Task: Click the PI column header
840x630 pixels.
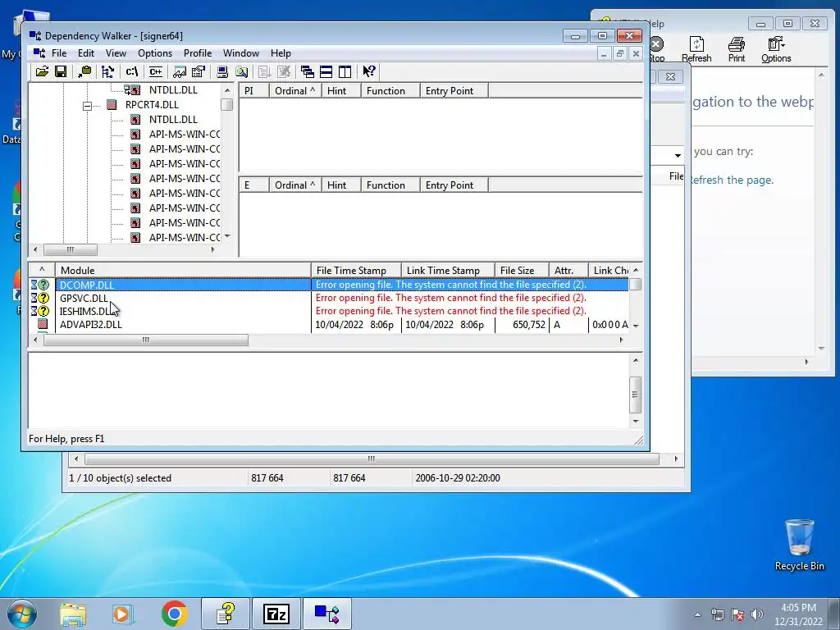Action: click(254, 91)
